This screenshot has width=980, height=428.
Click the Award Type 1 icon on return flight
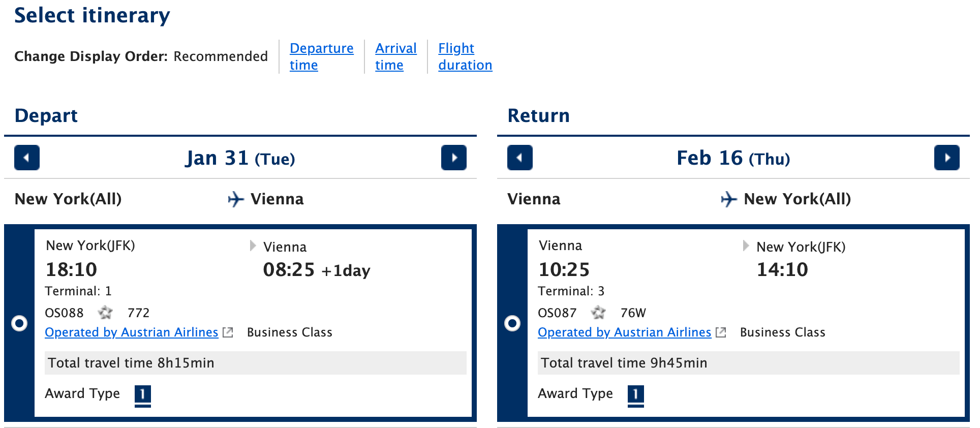point(636,393)
